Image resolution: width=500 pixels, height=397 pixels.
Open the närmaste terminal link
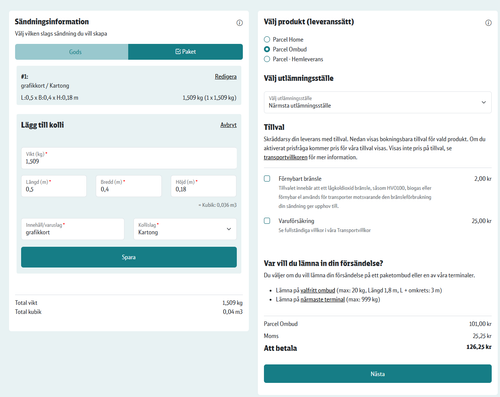(x=323, y=299)
